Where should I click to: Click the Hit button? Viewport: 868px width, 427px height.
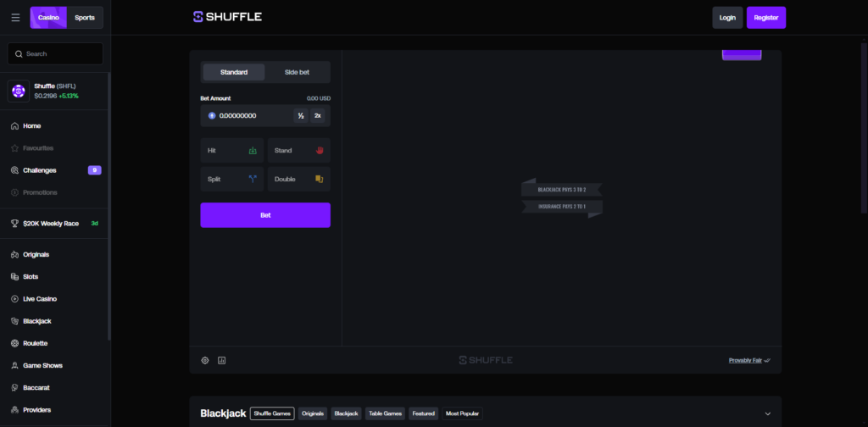click(232, 151)
